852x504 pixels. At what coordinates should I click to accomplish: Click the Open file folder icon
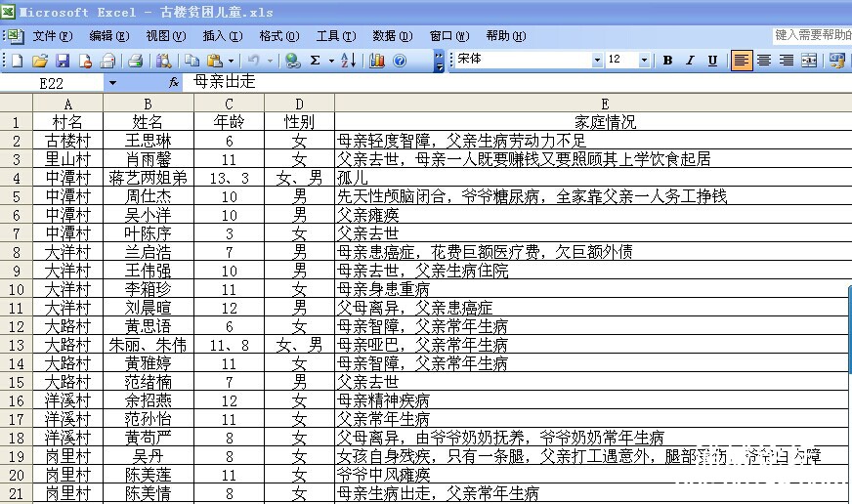pos(39,61)
